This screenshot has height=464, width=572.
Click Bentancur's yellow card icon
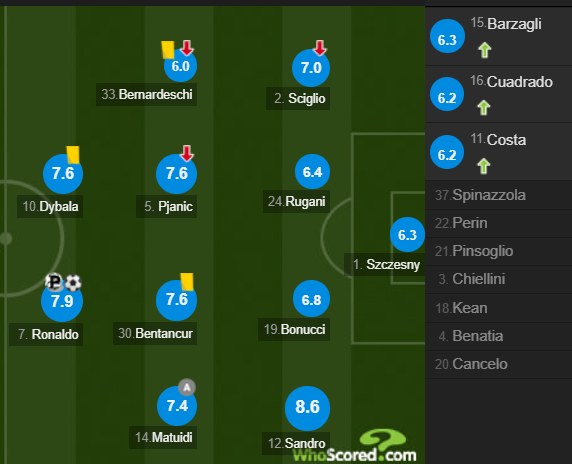click(x=187, y=282)
